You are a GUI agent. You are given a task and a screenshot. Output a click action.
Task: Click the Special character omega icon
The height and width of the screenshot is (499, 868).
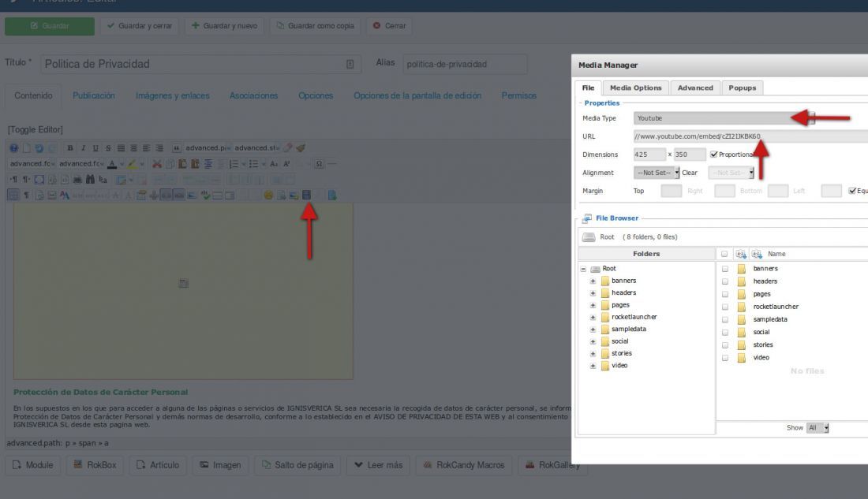click(x=319, y=164)
